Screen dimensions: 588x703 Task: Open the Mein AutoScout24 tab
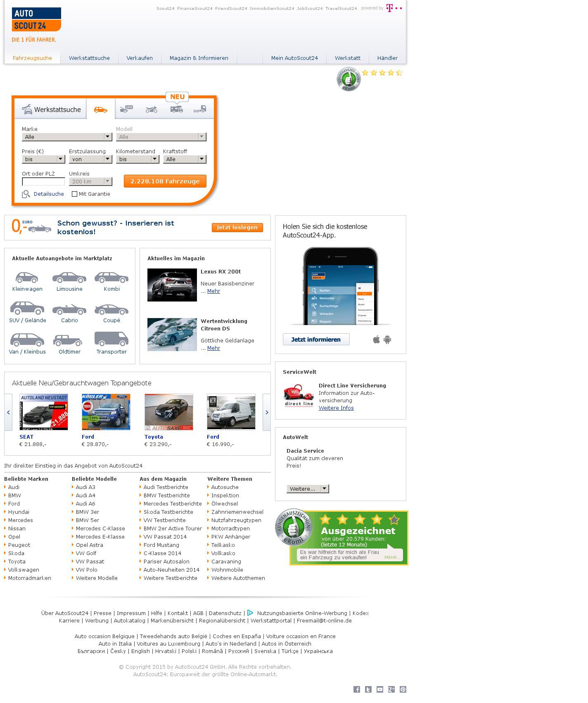[x=294, y=58]
